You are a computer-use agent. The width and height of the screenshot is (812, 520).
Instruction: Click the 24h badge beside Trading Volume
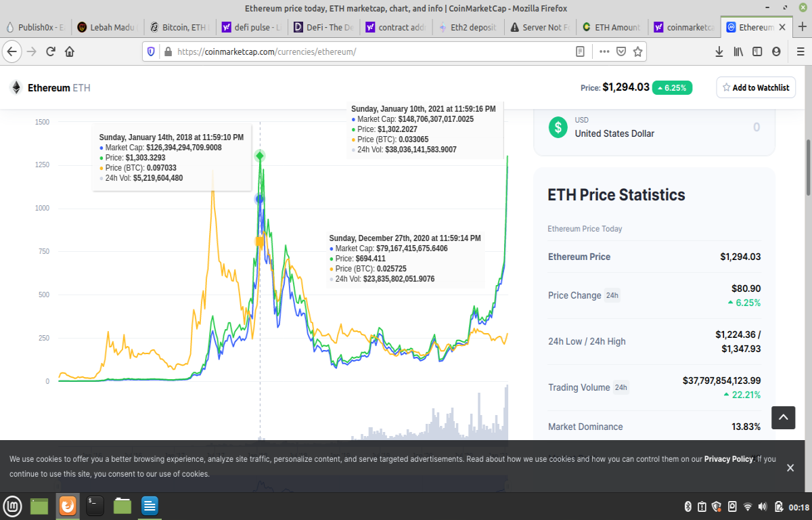[x=621, y=387]
